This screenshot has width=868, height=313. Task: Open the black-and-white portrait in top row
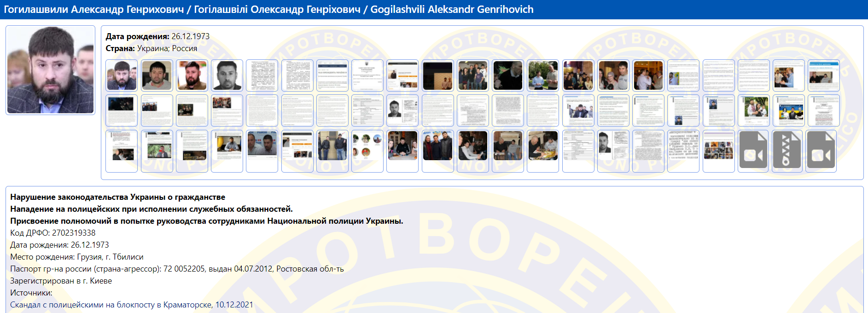[x=227, y=75]
